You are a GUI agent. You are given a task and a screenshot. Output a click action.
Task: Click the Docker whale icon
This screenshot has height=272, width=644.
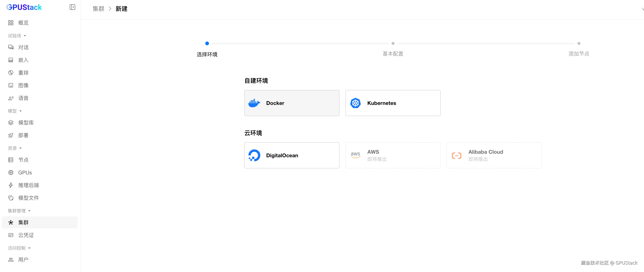click(x=254, y=103)
